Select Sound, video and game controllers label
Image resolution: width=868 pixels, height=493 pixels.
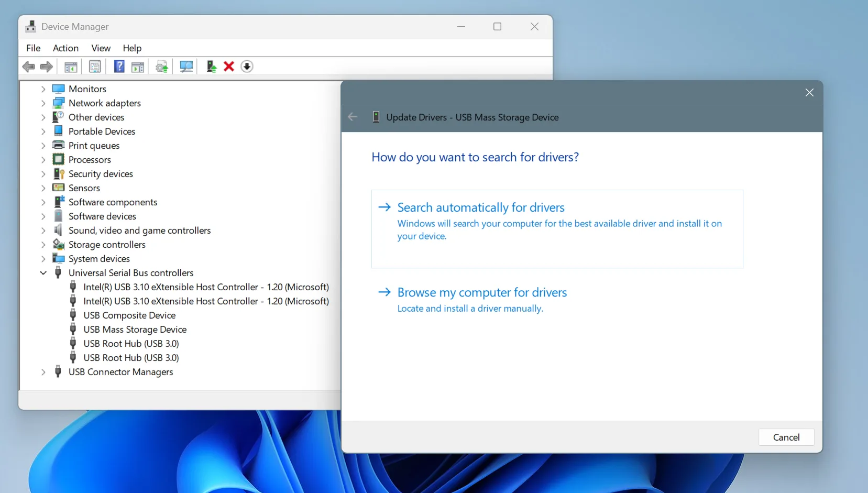point(139,231)
